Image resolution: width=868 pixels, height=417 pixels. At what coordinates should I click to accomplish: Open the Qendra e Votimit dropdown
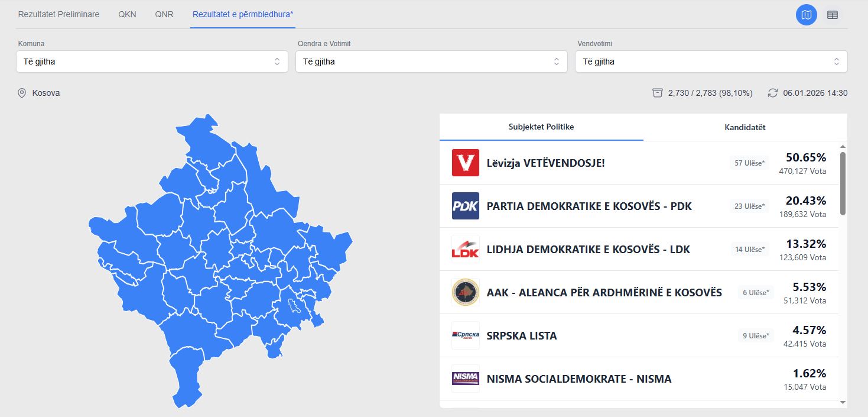pyautogui.click(x=431, y=62)
